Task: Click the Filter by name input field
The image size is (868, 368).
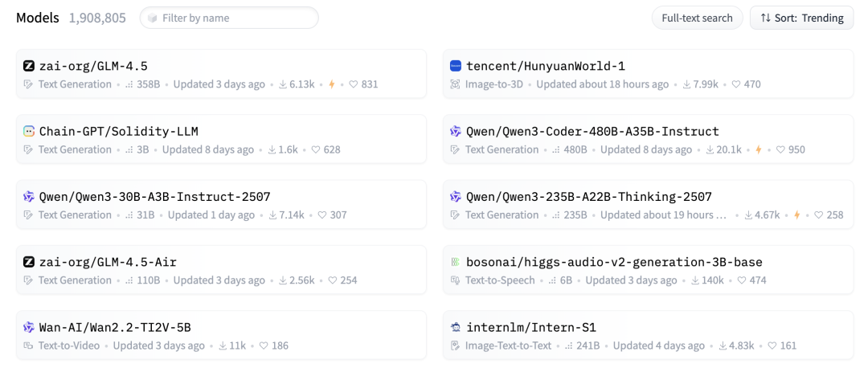Action: [229, 18]
